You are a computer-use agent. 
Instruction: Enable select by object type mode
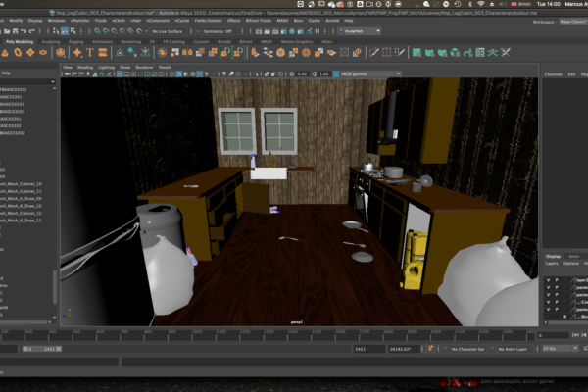tap(65, 31)
